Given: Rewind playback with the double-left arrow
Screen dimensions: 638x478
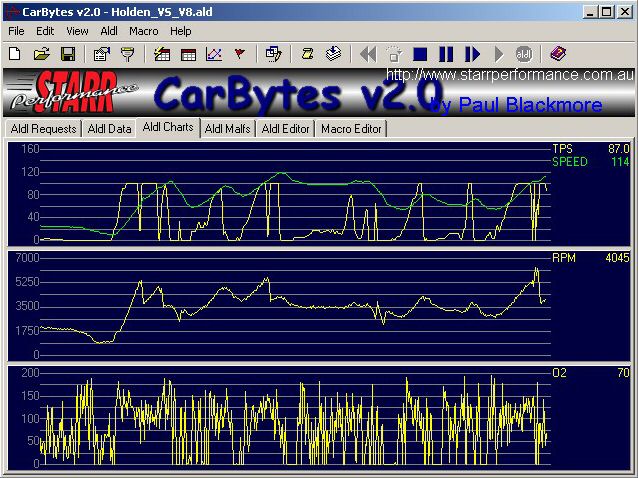Looking at the screenshot, I should pos(368,54).
